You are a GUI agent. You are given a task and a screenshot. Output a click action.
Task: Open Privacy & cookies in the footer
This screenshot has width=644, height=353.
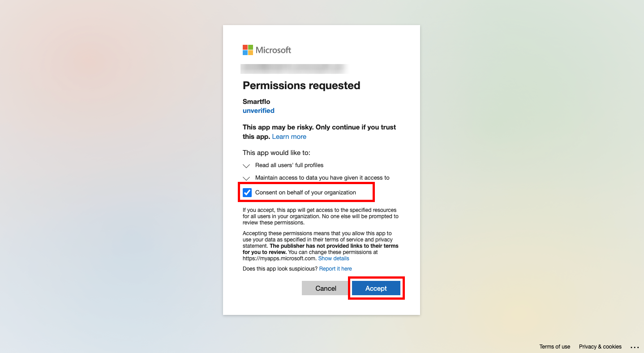(x=600, y=347)
